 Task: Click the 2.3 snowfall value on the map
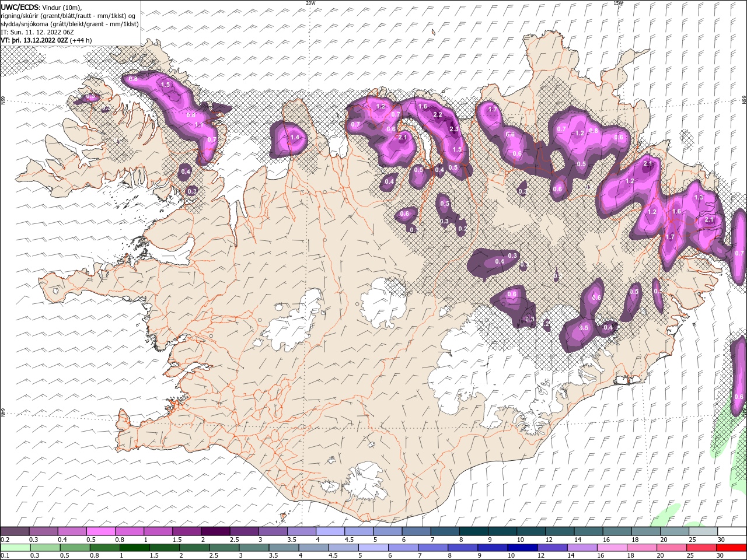pyautogui.click(x=454, y=129)
